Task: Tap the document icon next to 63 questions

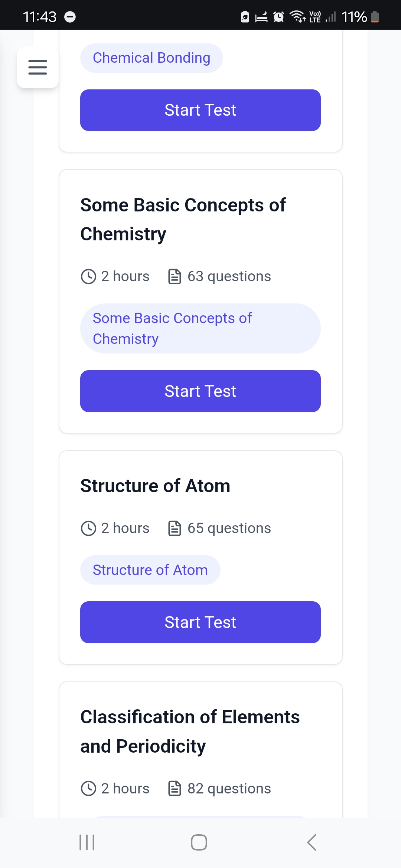Action: click(x=175, y=276)
